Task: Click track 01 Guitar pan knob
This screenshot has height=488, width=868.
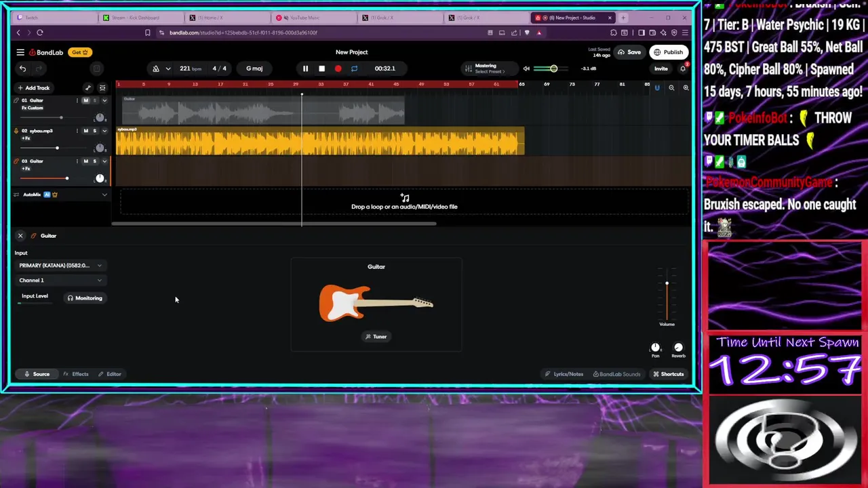Action: coord(100,117)
